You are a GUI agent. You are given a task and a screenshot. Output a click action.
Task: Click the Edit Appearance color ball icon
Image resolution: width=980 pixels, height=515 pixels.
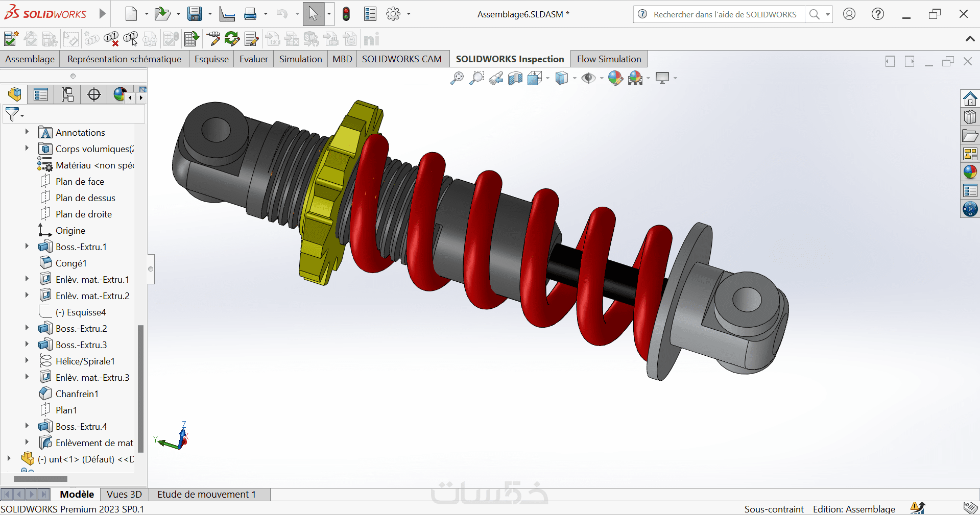(615, 78)
